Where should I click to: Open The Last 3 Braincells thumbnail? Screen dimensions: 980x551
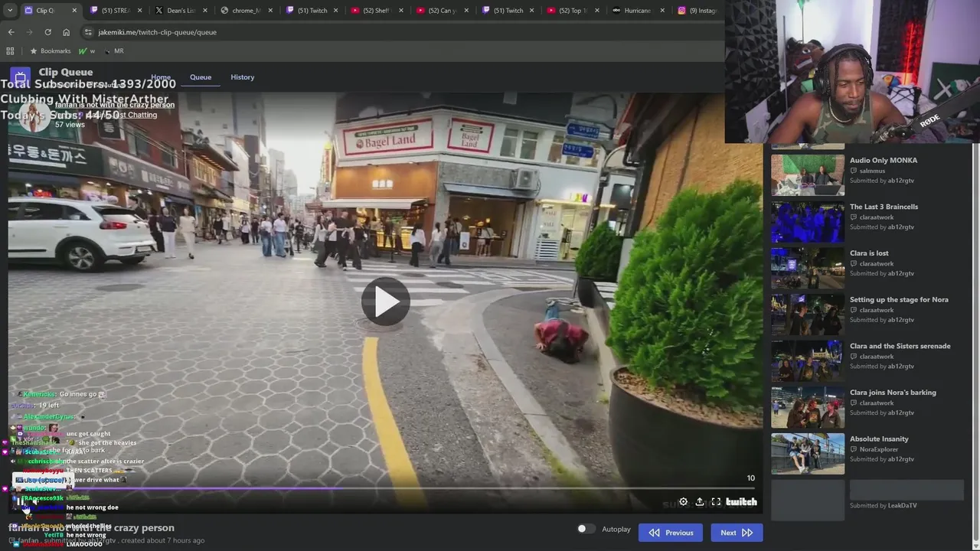click(808, 221)
